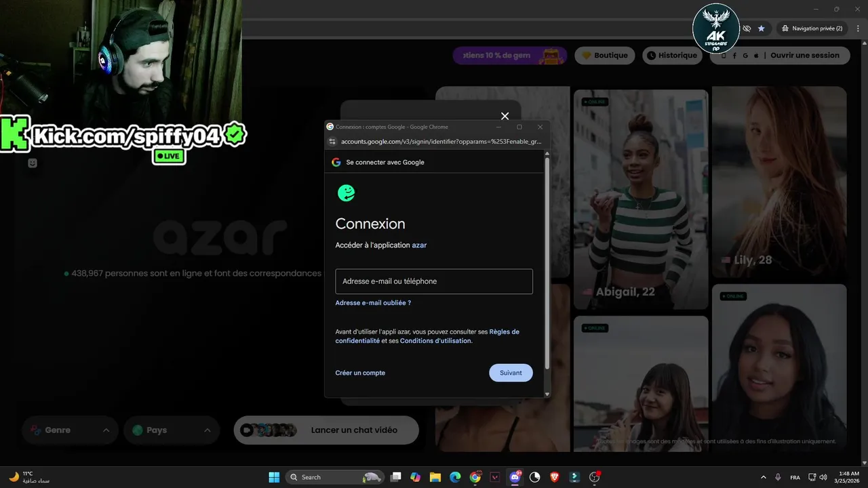The width and height of the screenshot is (868, 488).
Task: Open the Windows Start menu
Action: point(274,477)
